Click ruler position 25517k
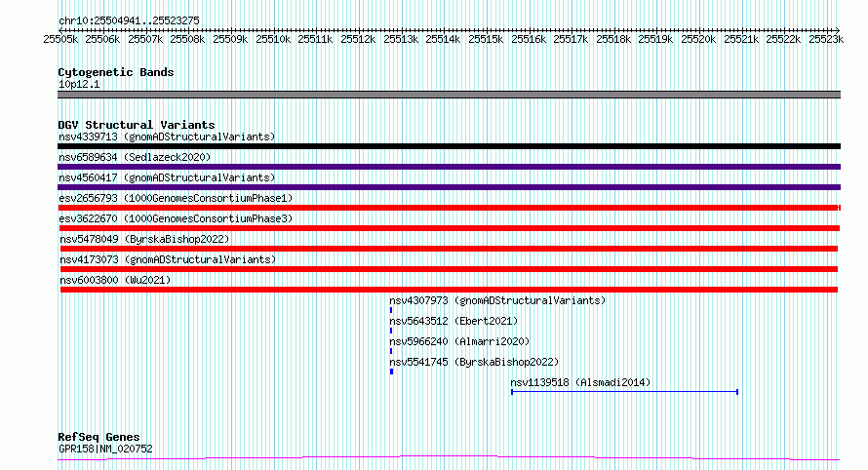The width and height of the screenshot is (868, 470). (x=571, y=39)
